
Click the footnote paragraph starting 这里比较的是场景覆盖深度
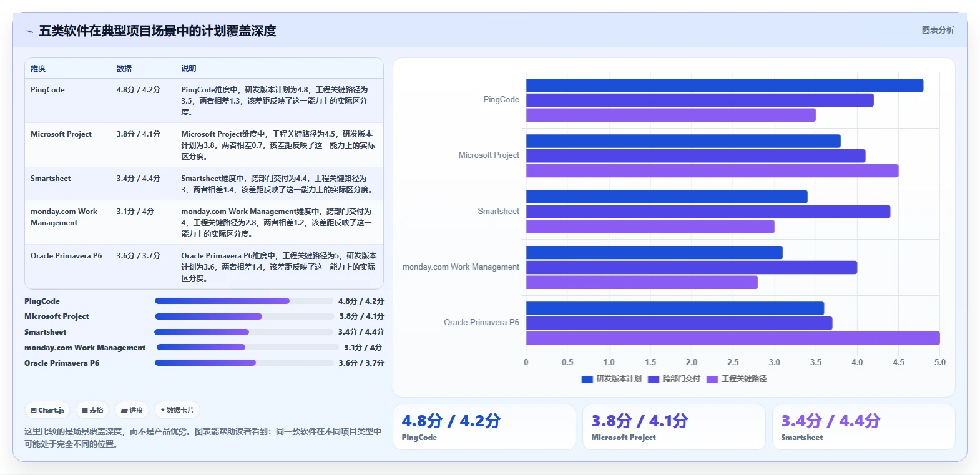coord(203,438)
